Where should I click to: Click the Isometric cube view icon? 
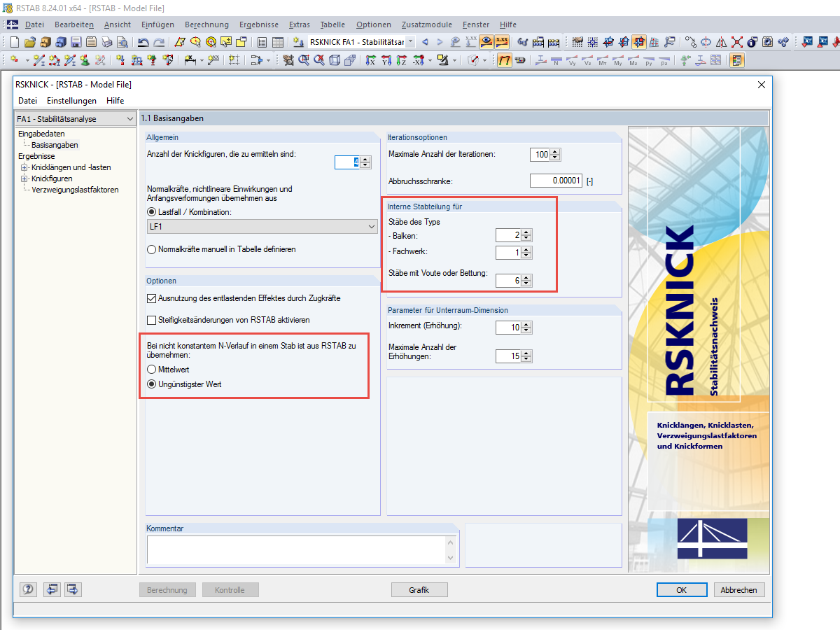pyautogui.click(x=335, y=60)
